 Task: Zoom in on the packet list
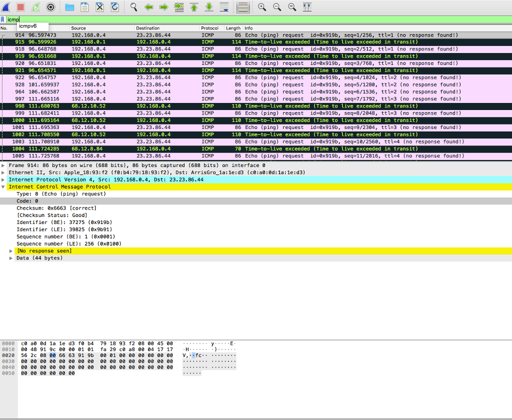261,7
